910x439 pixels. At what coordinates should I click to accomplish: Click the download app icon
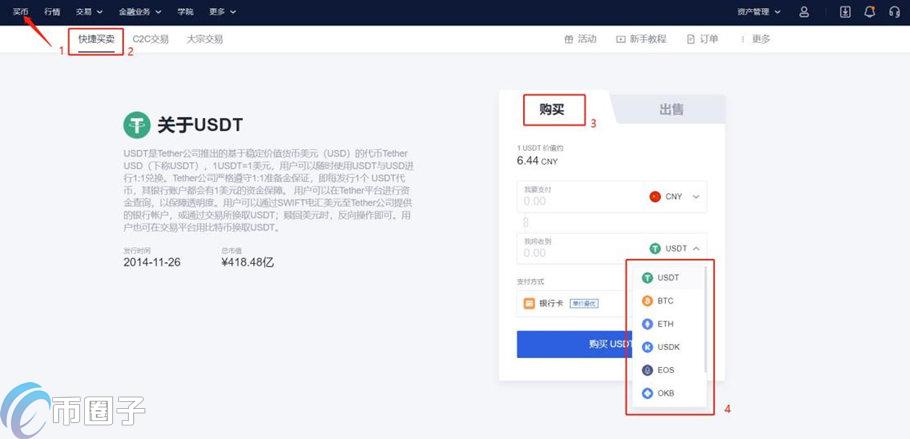coord(845,12)
